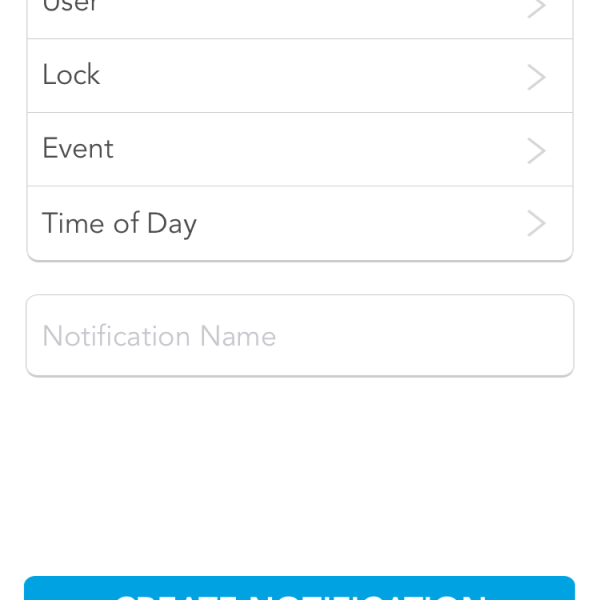
Task: Click the Notification Name input field
Action: (x=300, y=336)
